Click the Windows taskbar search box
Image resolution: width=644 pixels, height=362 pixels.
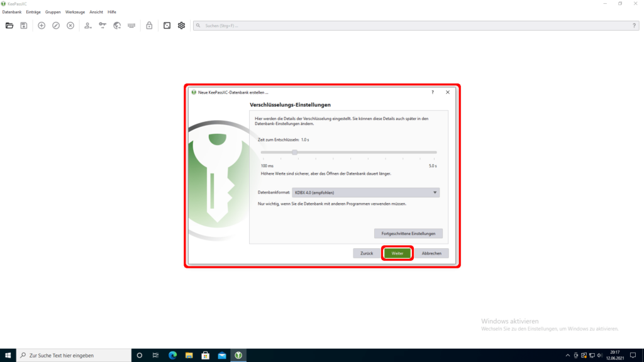[74, 356]
